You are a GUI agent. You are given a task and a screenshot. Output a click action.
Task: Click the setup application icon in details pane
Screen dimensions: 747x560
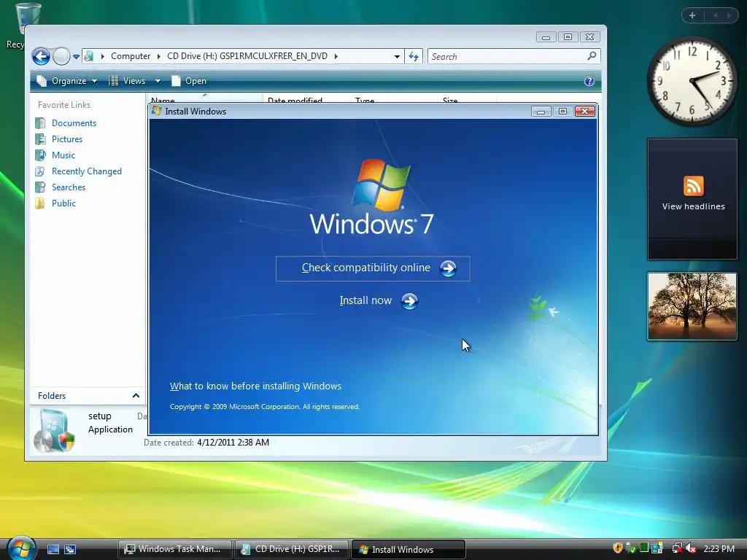pos(54,432)
